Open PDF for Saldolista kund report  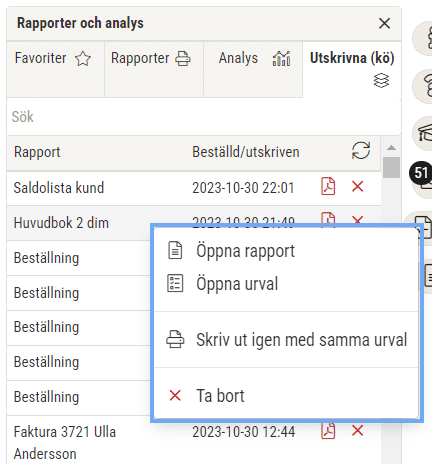click(x=328, y=186)
